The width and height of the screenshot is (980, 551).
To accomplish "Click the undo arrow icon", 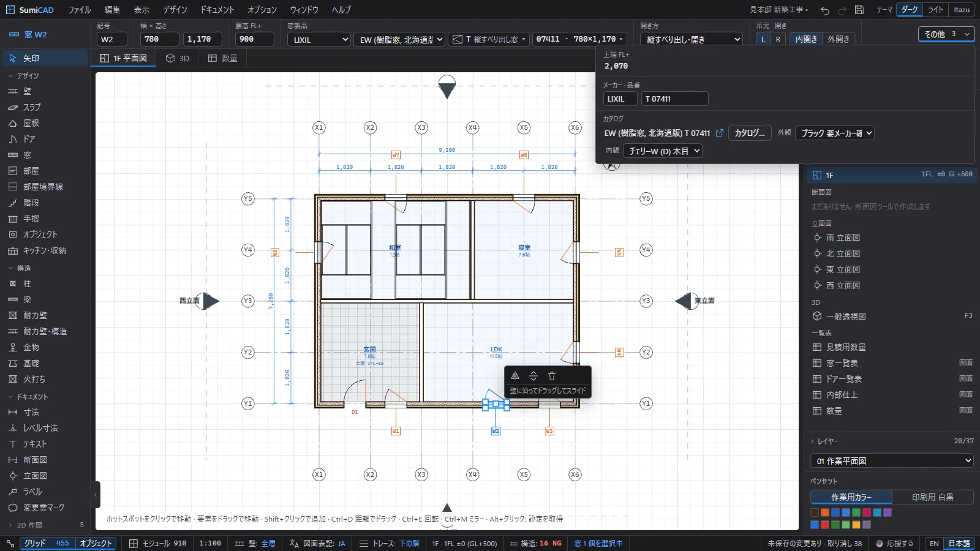I will coord(825,10).
